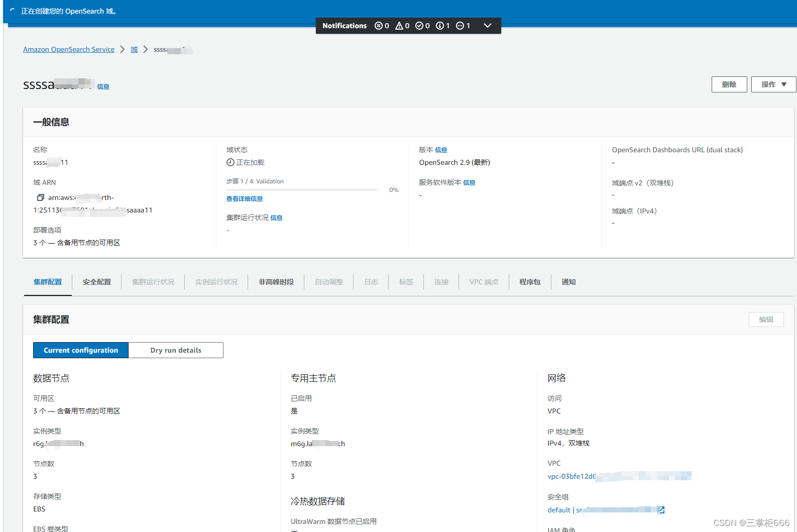Switch to the 自动调整 tab
The height and width of the screenshot is (532, 797).
[x=329, y=282]
